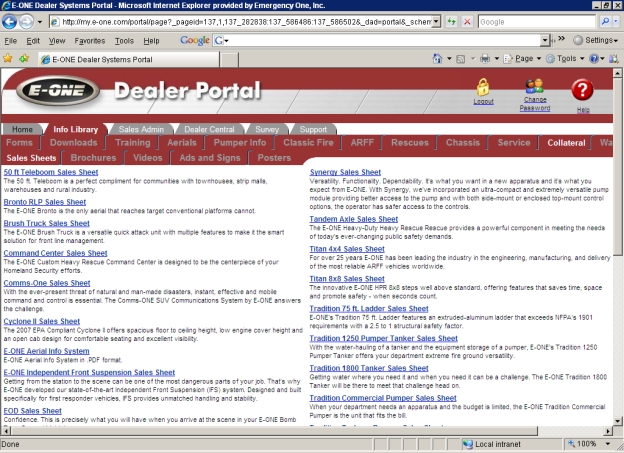Open the recent pages dropdown arrow
Screen dimensions: 624x453
point(40,22)
